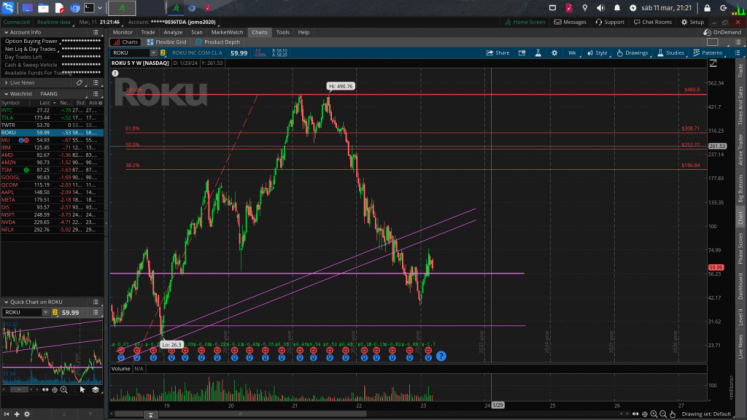Click the yellow link icon beside the chart symbol
This screenshot has height=420, width=747.
click(163, 53)
